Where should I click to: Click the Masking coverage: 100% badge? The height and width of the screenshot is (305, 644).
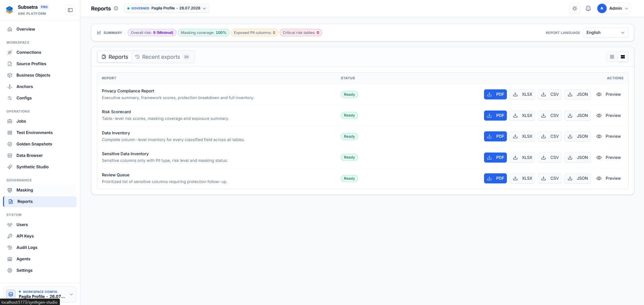[x=204, y=33]
